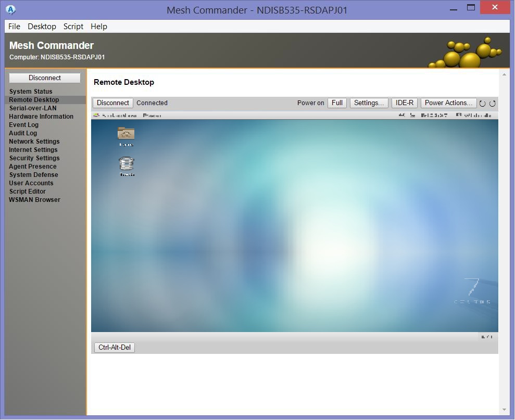Rotate remote screen counter-clockwise icon
This screenshot has width=515, height=420.
tap(482, 104)
